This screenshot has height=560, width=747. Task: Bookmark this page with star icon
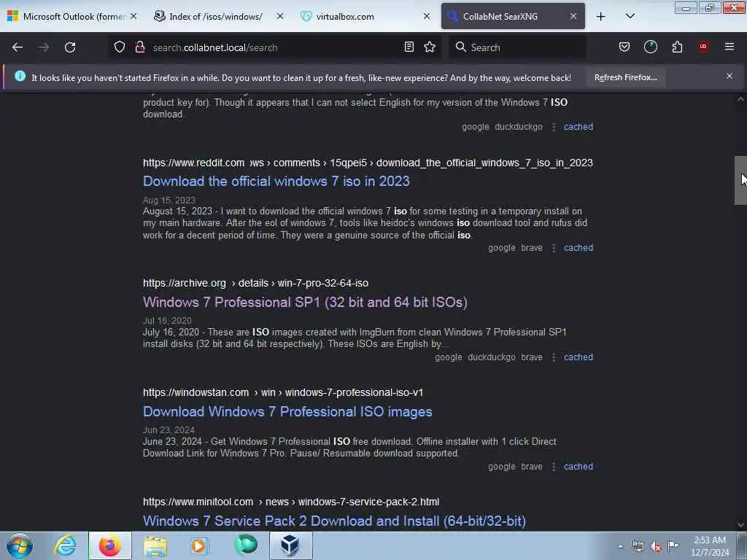pos(430,47)
